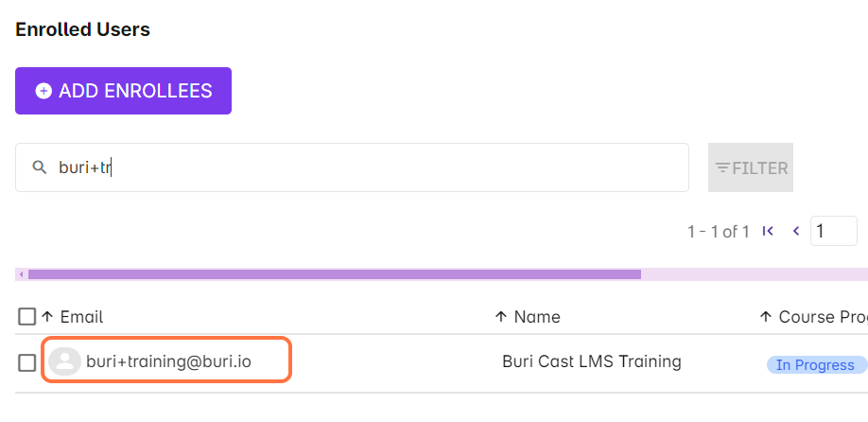This screenshot has width=868, height=422.
Task: Click the scrollbar's left arrow
Action: pos(21,274)
